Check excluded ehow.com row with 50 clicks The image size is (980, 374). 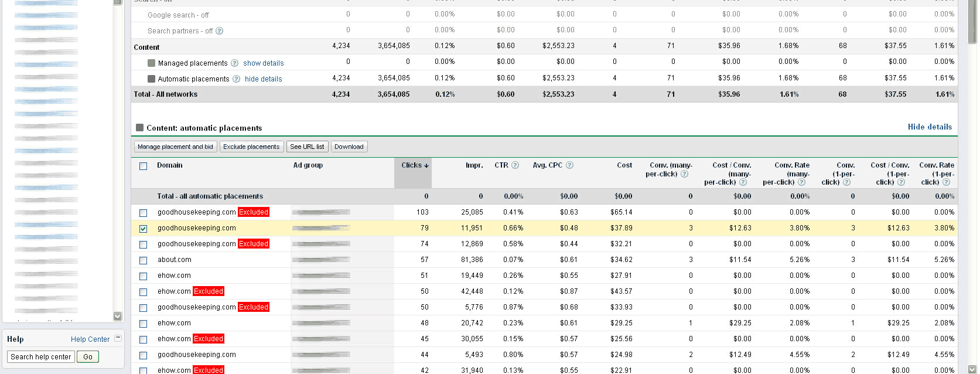[143, 292]
